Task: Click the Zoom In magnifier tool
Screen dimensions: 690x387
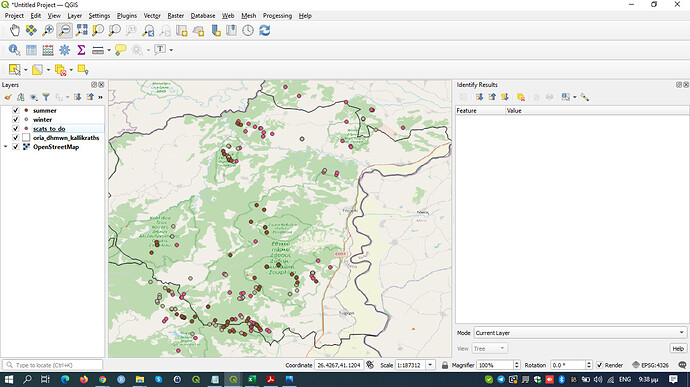Action: [x=48, y=30]
